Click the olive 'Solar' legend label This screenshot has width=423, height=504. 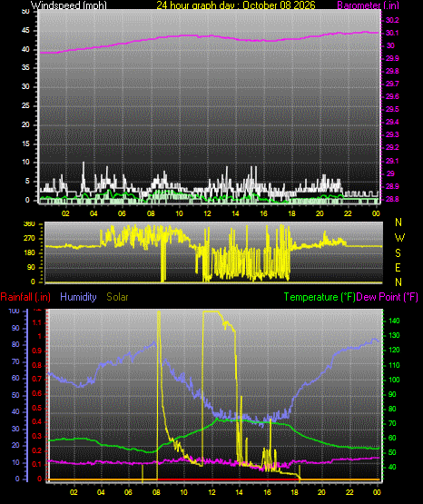point(117,297)
